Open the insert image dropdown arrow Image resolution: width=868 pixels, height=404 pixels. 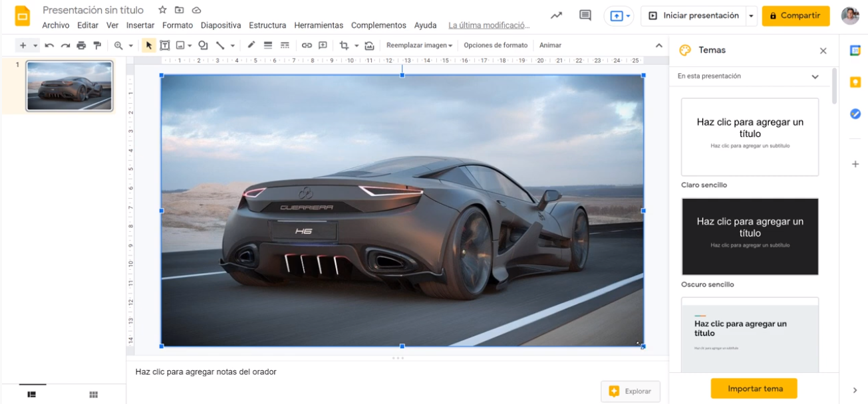190,46
